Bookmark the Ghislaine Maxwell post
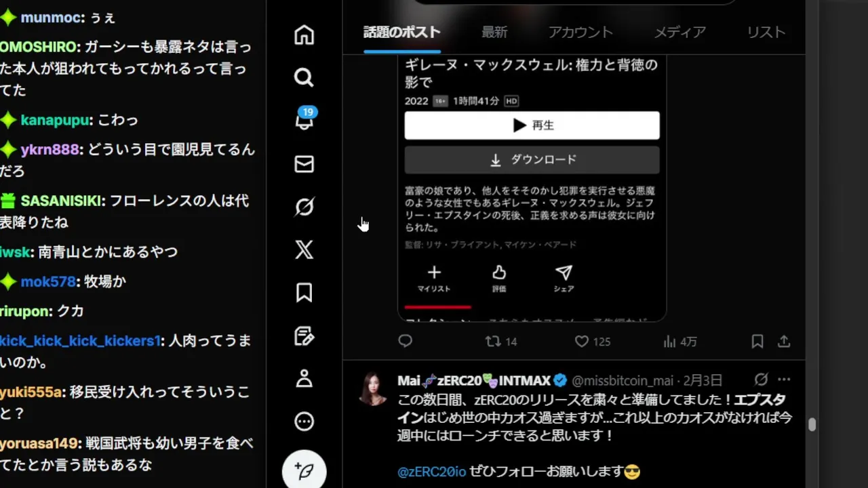This screenshot has height=488, width=868. tap(757, 342)
